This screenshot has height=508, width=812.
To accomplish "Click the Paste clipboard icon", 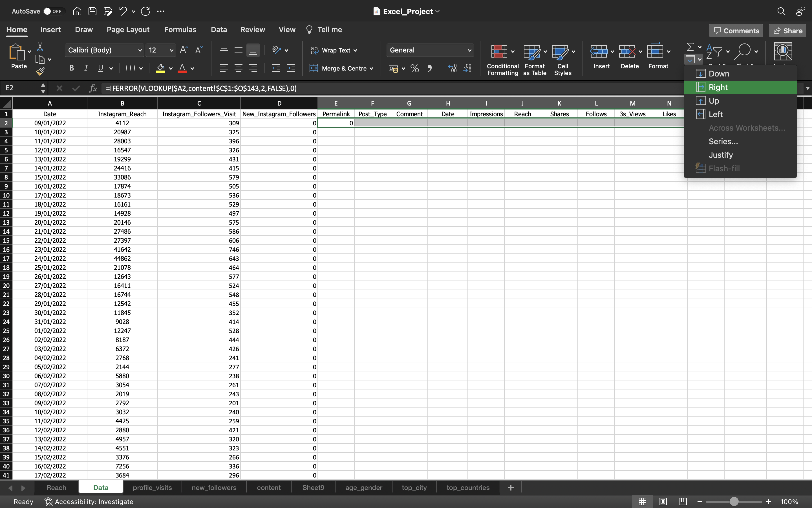I will pyautogui.click(x=17, y=52).
